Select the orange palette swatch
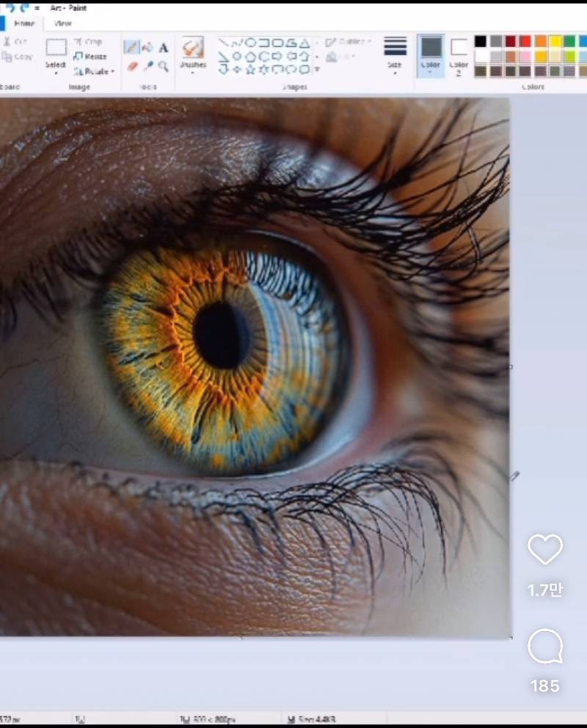The image size is (587, 728). (540, 41)
